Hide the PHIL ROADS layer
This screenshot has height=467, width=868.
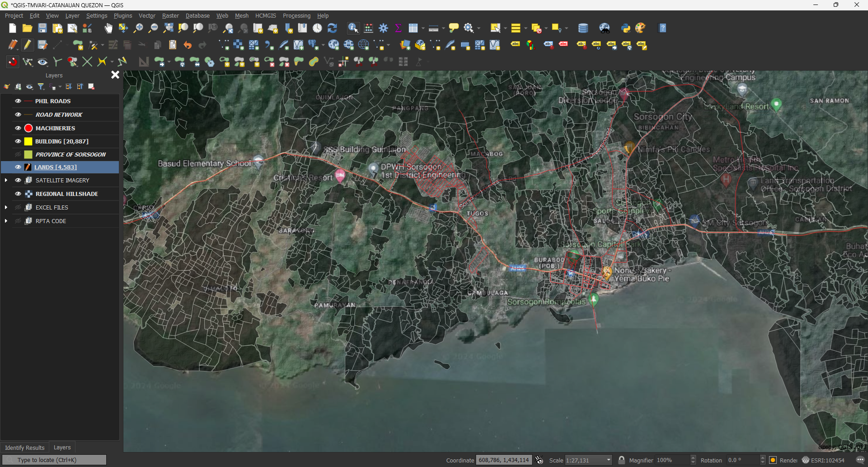coord(18,101)
